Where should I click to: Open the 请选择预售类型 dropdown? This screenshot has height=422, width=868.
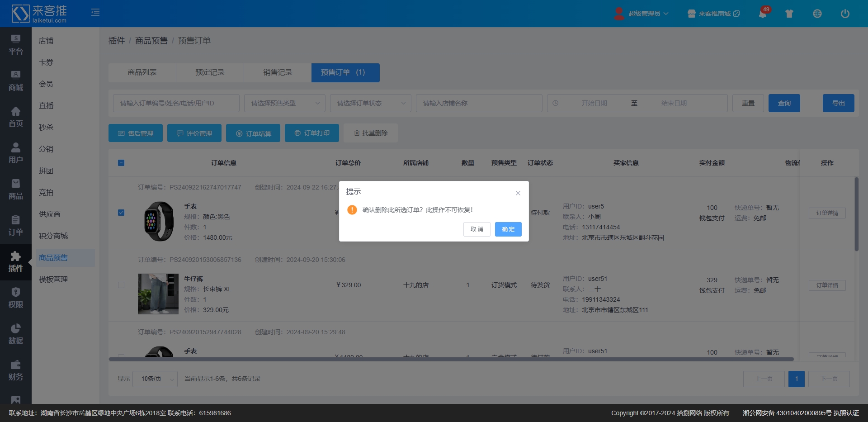(x=285, y=103)
